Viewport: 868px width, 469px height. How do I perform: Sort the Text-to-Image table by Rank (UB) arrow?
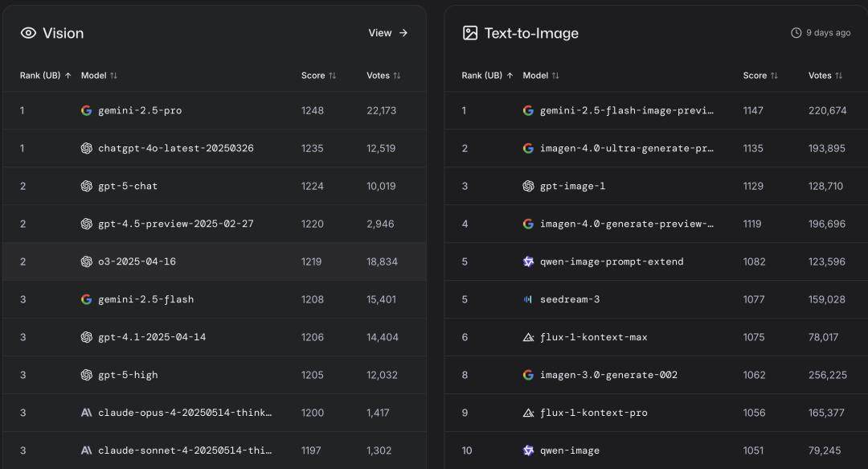pos(510,76)
